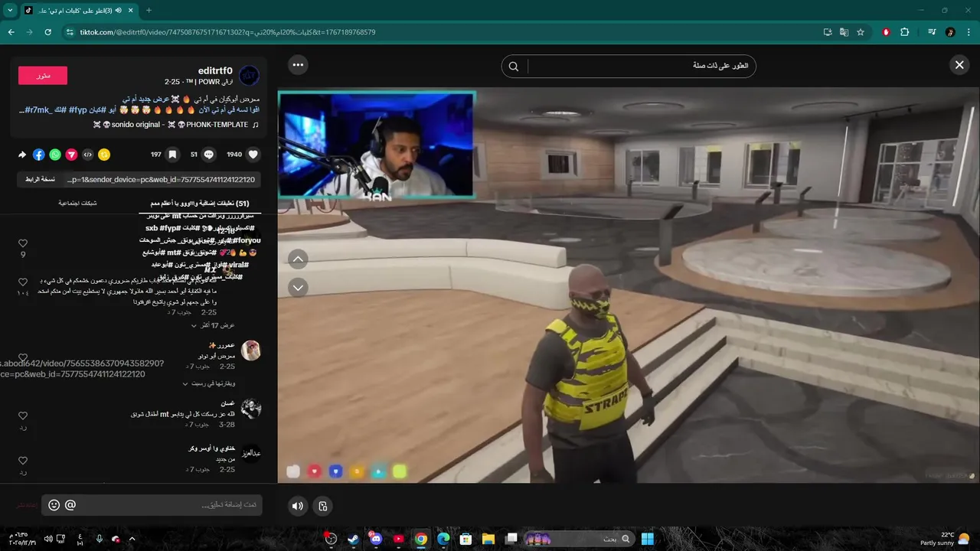The image size is (980, 551).
Task: Open File Explorer from taskbar
Action: pyautogui.click(x=488, y=539)
